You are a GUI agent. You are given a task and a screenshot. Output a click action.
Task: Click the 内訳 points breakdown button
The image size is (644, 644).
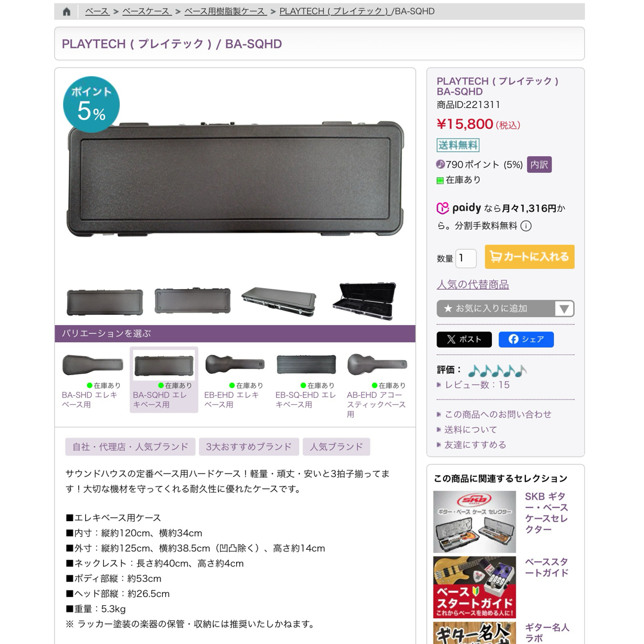(x=539, y=165)
